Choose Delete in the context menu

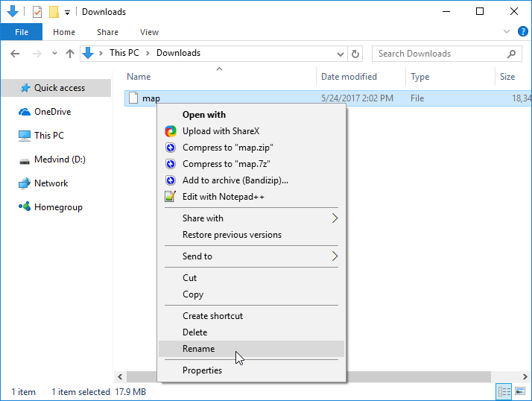click(x=251, y=332)
